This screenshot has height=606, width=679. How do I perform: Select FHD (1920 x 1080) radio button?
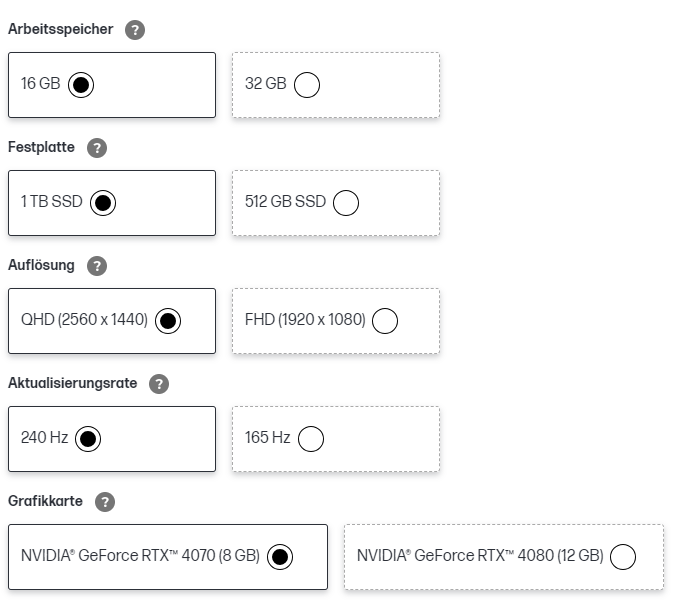[x=384, y=321]
